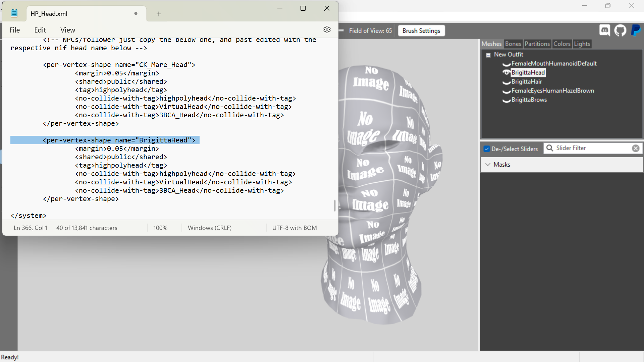Viewport: 644px width, 362px height.
Task: Click the unsaved-changes dot on HP_Head.xml tab
Action: [x=136, y=13]
